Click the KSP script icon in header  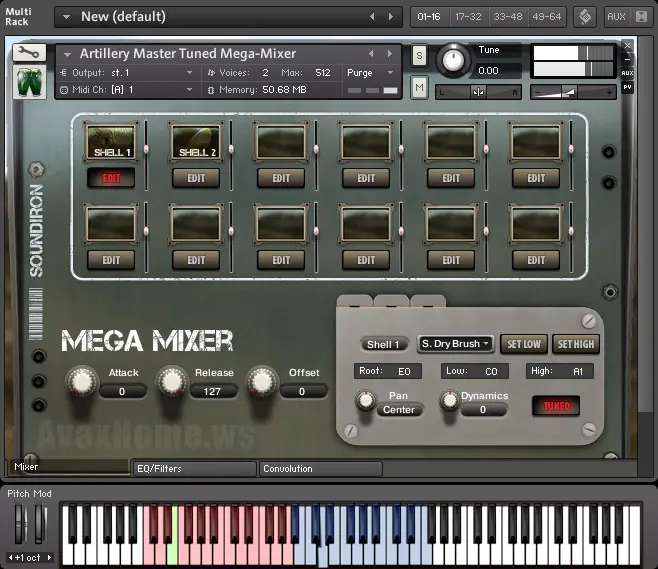coord(585,17)
